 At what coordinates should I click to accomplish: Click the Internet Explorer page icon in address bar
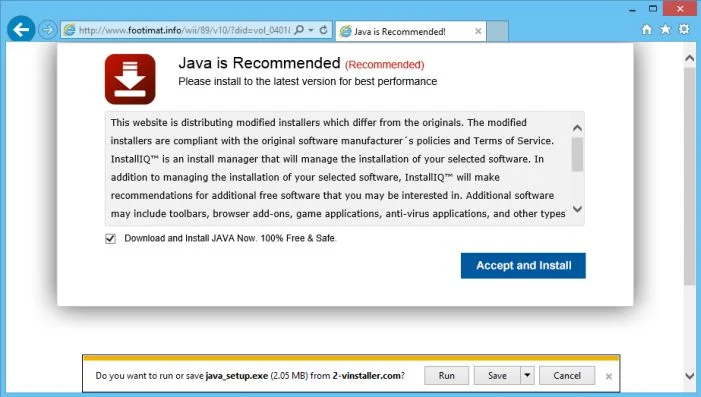69,30
